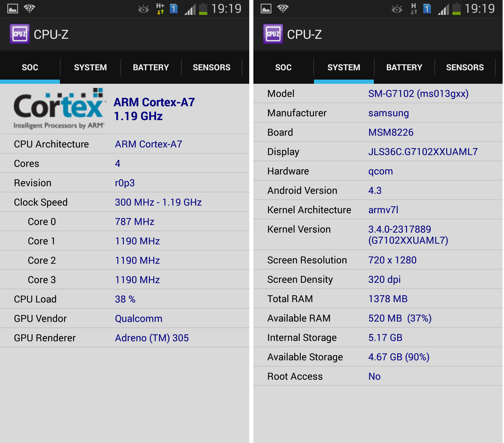
Task: Select the Core 0 row at 787 MHz
Action: pos(125,221)
